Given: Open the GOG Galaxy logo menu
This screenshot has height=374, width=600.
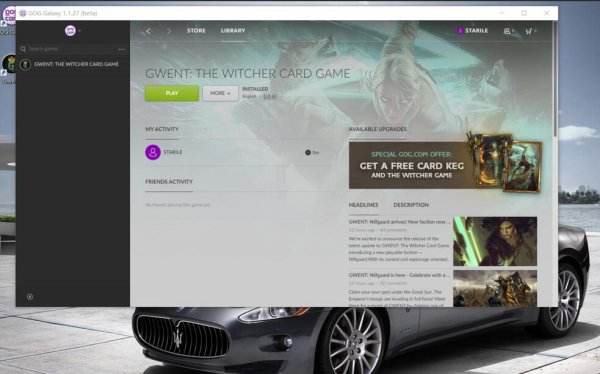Looking at the screenshot, I should click(x=70, y=30).
